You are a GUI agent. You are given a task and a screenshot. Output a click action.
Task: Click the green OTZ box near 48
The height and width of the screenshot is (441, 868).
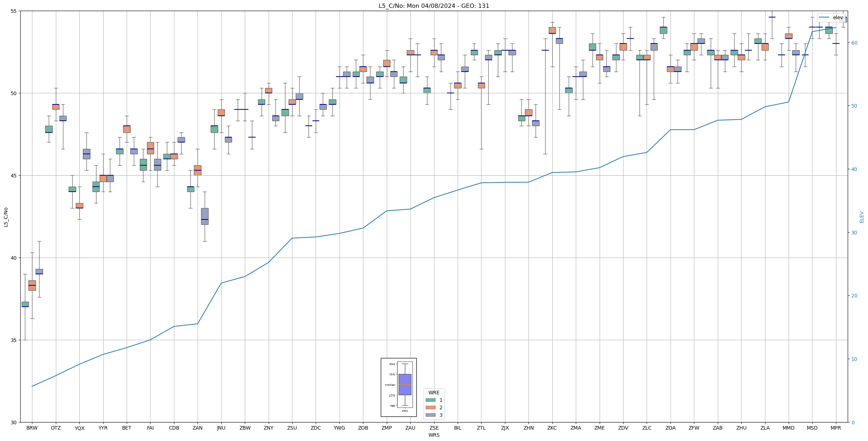(49, 129)
